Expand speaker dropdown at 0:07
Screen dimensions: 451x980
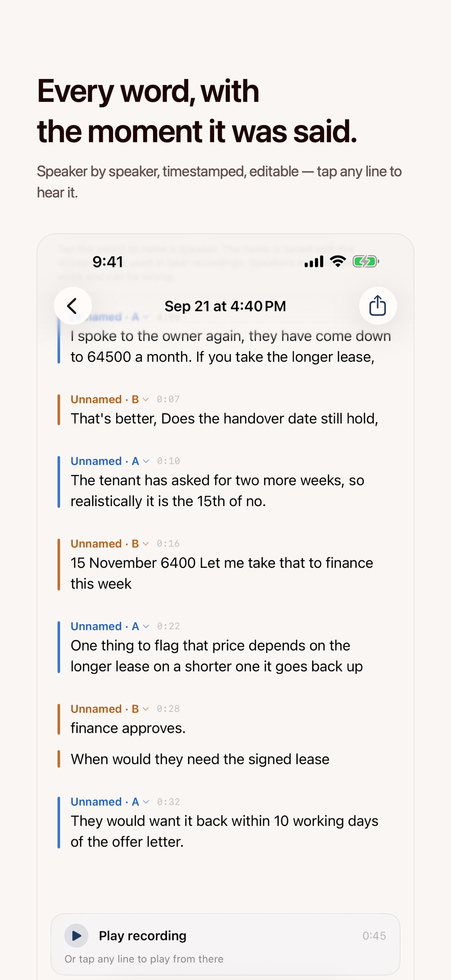(x=145, y=399)
